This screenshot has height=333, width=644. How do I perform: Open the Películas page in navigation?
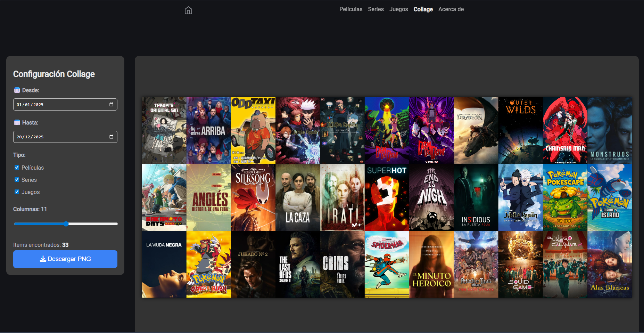(351, 9)
